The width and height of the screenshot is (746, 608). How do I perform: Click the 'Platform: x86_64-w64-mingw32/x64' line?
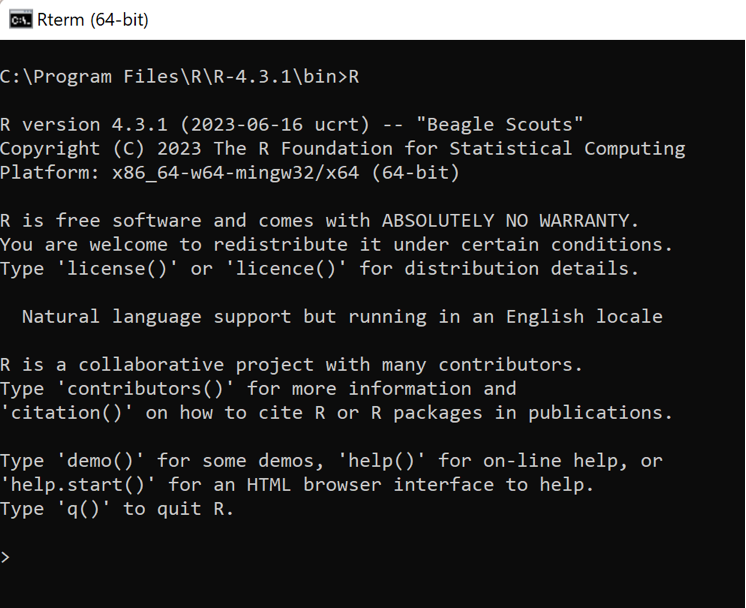click(x=230, y=173)
